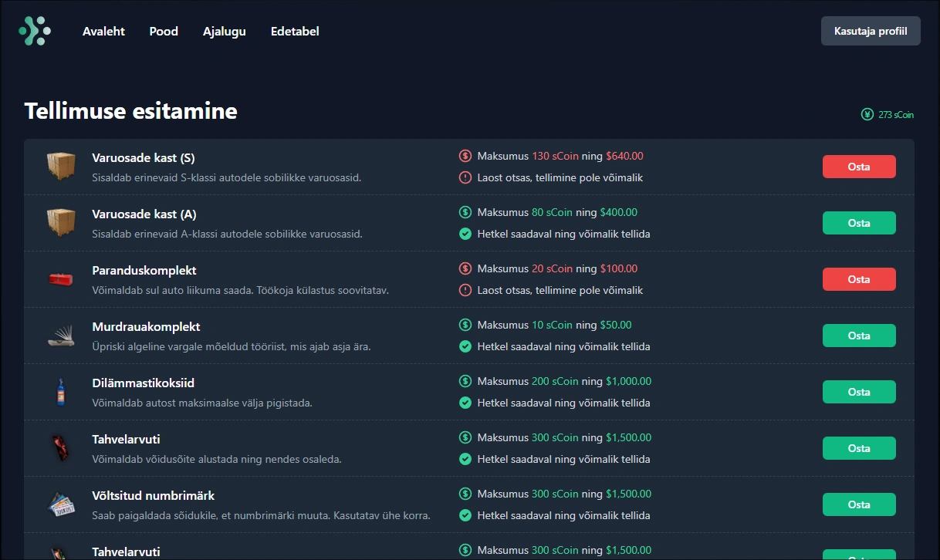
Task: Open Kasutaja profiil
Action: point(871,32)
